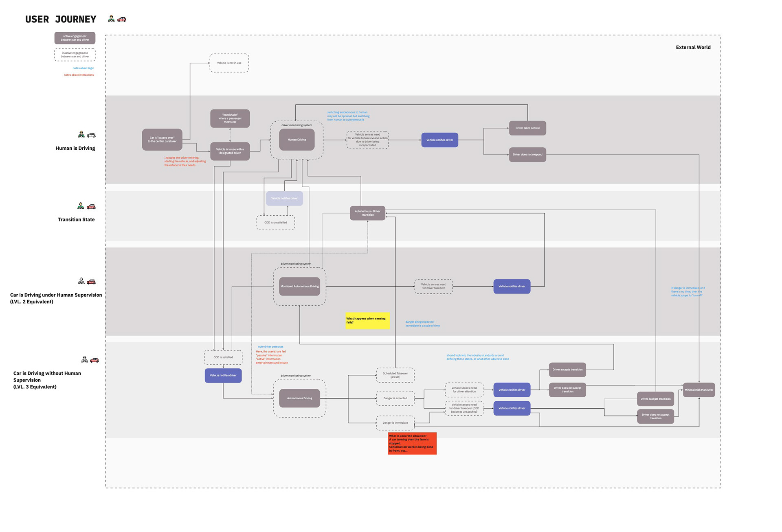Select the "ODD is satisfied" node

tap(223, 357)
